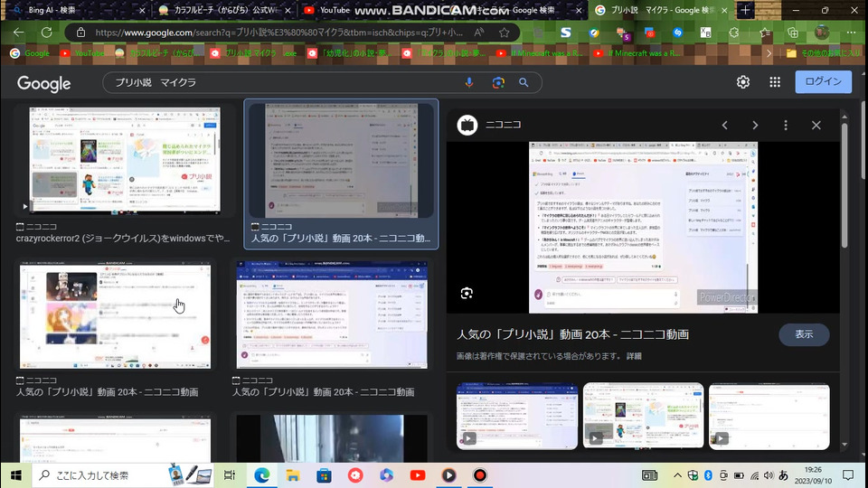This screenshot has height=488, width=868.
Task: Open the Windows Start menu
Action: point(15,474)
